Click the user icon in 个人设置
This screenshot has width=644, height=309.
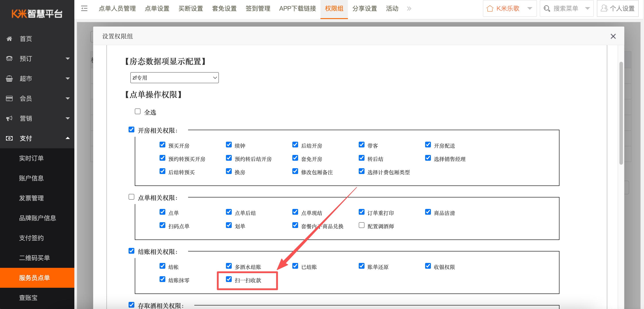coord(604,8)
